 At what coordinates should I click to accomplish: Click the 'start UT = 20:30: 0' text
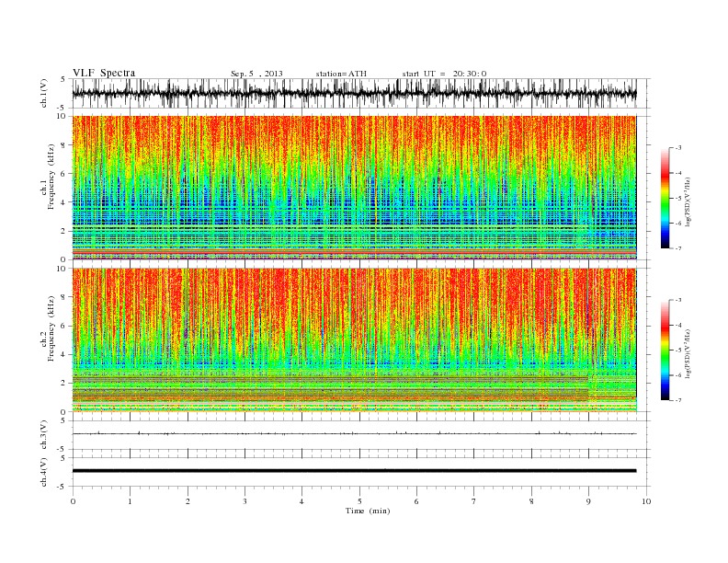coord(444,74)
